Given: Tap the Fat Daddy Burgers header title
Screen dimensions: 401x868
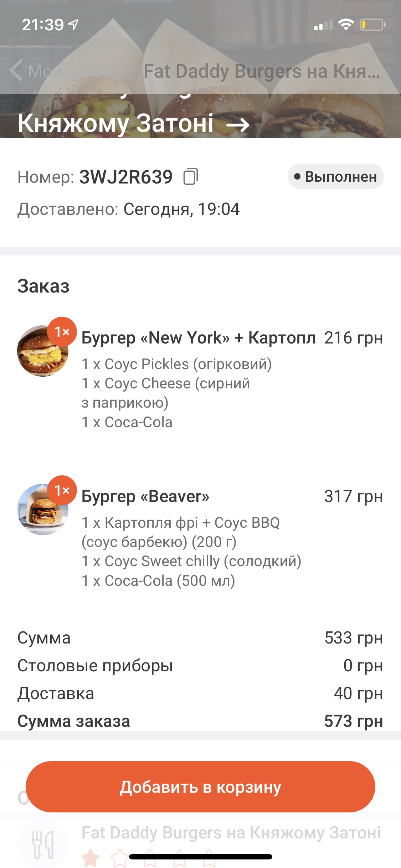Looking at the screenshot, I should pyautogui.click(x=262, y=71).
